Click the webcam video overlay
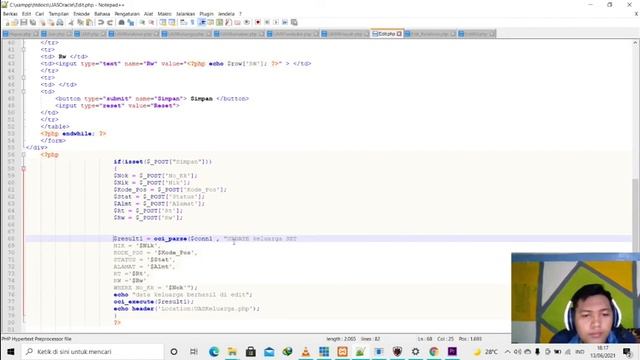Viewport: 640px width, 360px height. 576,298
